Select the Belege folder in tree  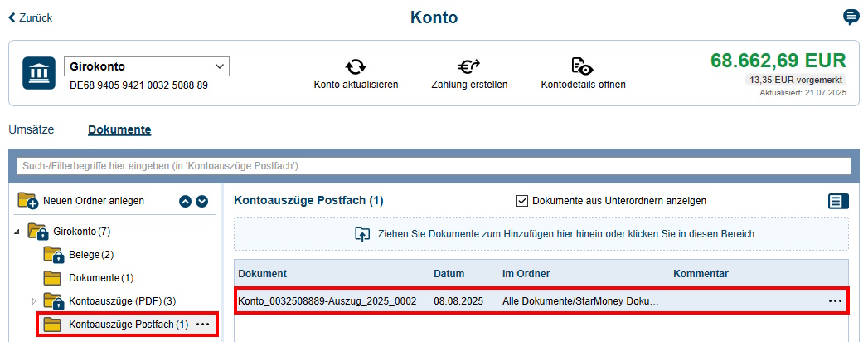(x=90, y=254)
